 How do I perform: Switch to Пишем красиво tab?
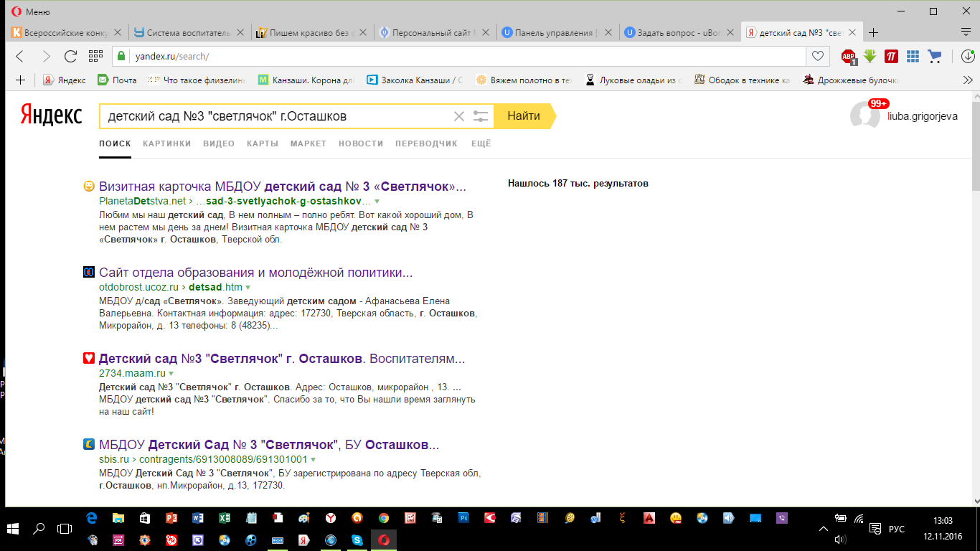pos(314,32)
